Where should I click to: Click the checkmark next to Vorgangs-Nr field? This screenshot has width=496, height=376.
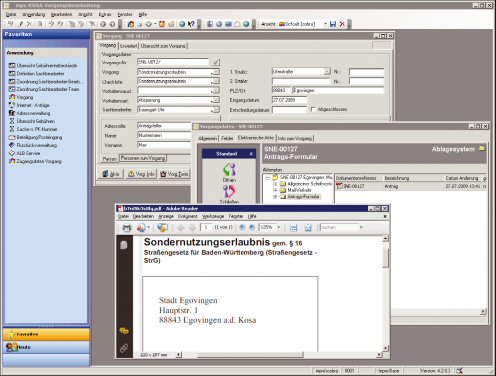216,62
